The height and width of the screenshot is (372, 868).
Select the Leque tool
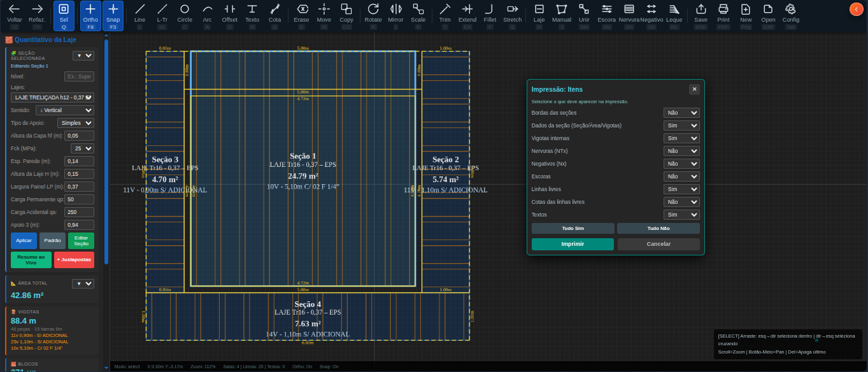click(674, 16)
